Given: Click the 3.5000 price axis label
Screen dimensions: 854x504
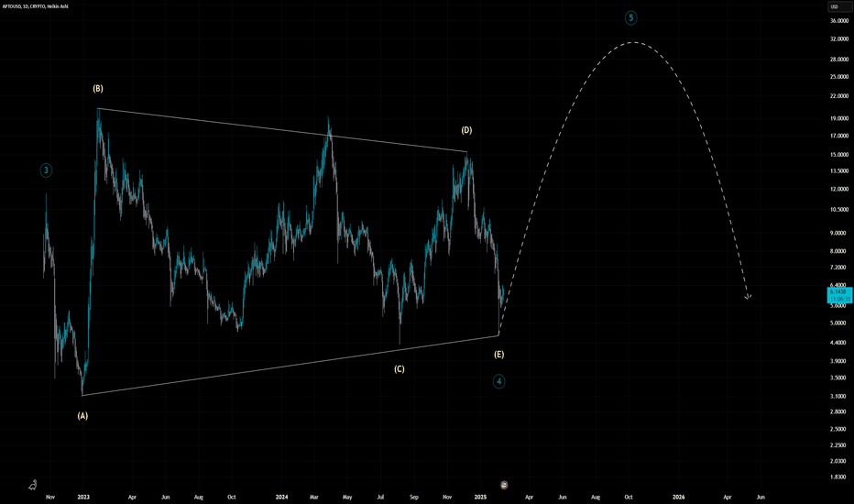Looking at the screenshot, I should (839, 378).
